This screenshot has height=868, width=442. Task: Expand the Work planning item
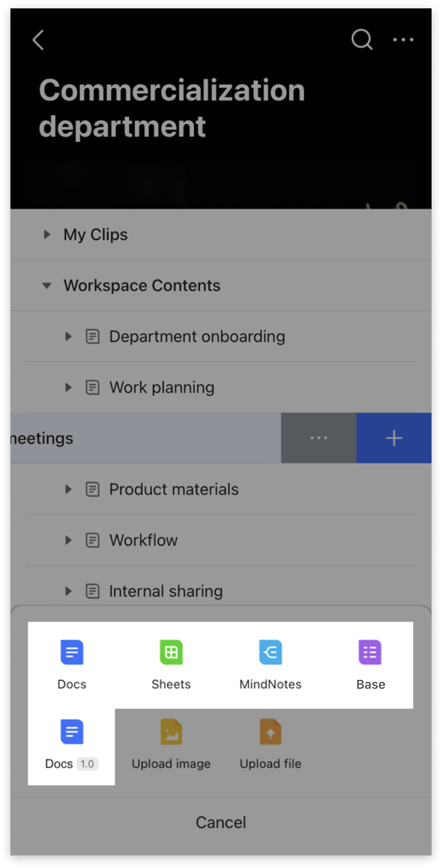68,387
